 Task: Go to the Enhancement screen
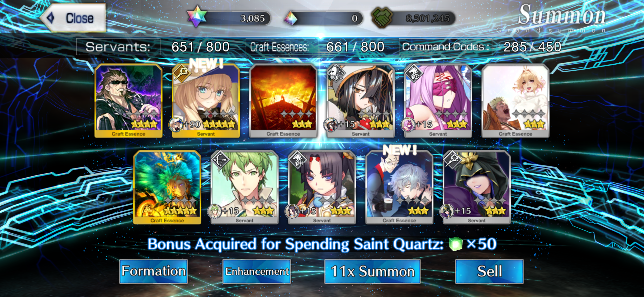tap(257, 271)
